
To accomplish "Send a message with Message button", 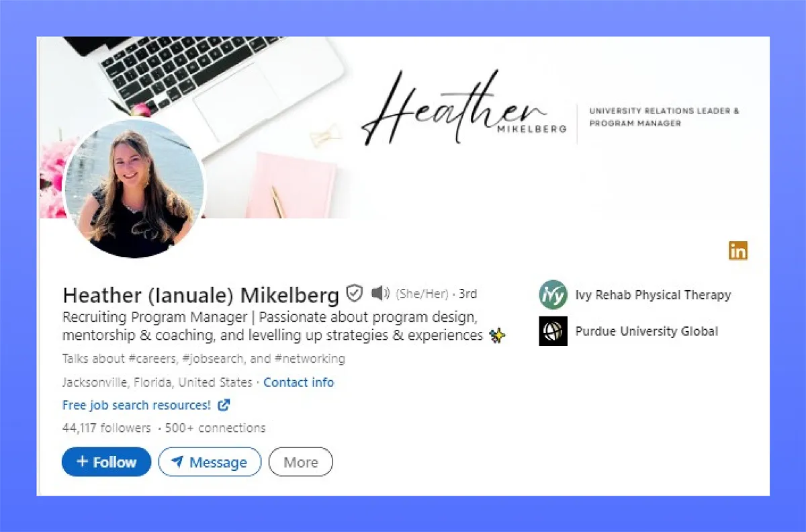I will tap(210, 462).
